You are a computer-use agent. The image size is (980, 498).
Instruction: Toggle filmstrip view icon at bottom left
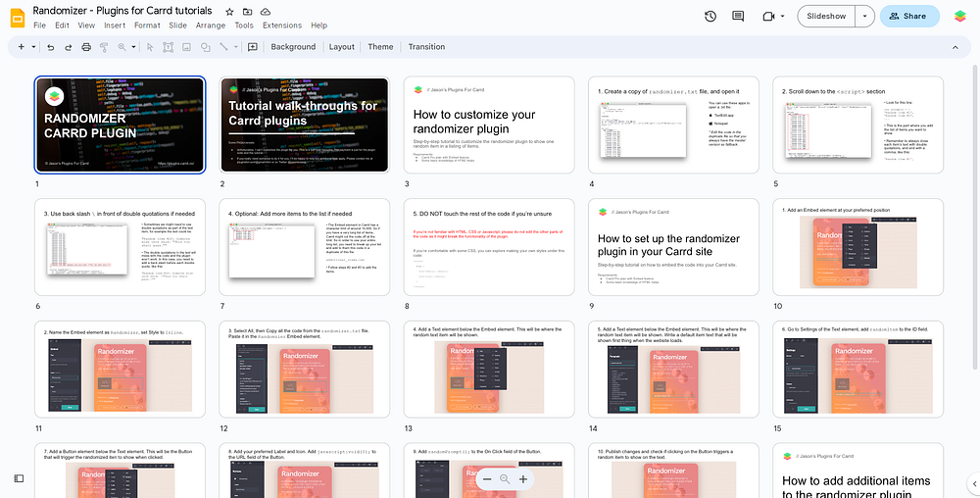[19, 478]
